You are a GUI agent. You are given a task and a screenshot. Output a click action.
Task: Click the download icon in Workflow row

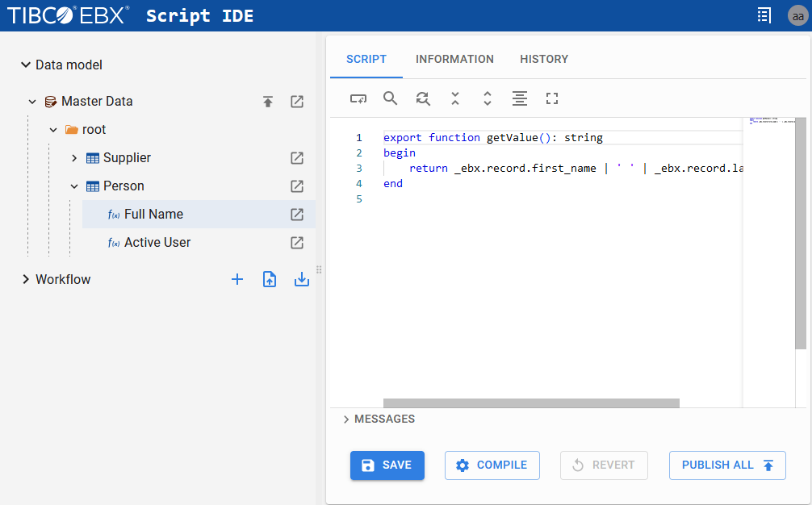point(302,279)
